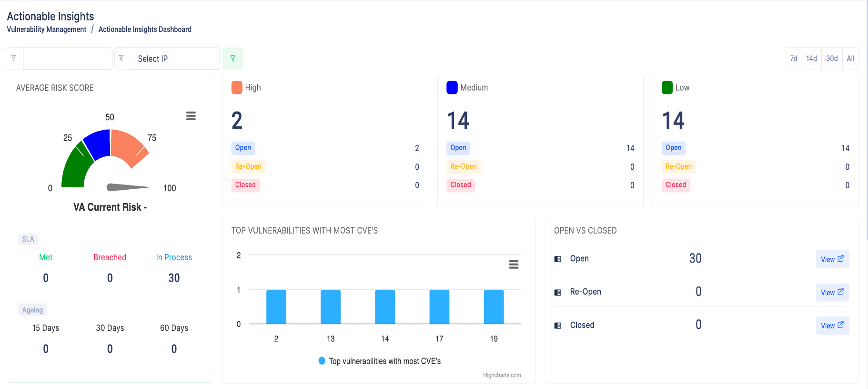Image resolution: width=868 pixels, height=389 pixels.
Task: Click the funnel icon beside Select IP
Action: tap(122, 58)
